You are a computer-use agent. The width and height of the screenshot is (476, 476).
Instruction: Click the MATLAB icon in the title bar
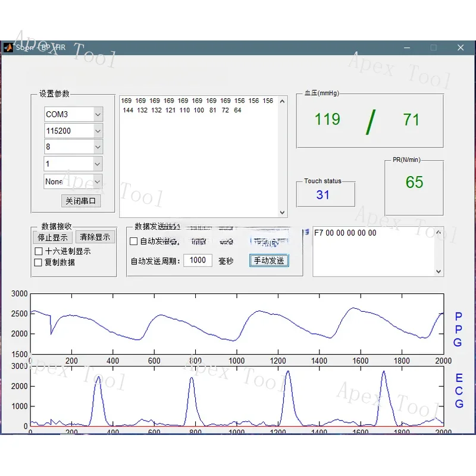point(8,48)
